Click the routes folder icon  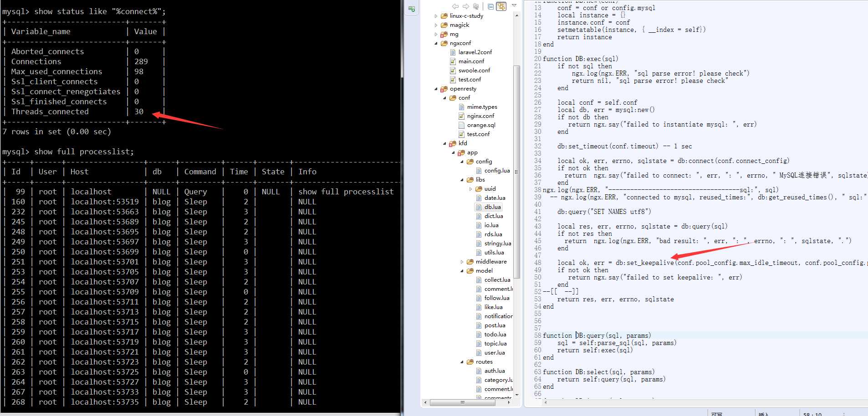point(470,362)
